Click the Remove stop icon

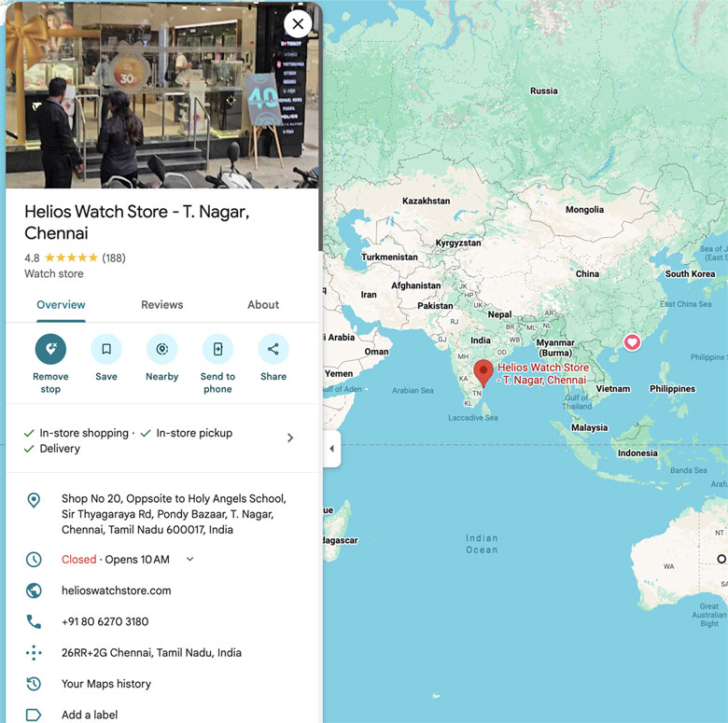(50, 349)
